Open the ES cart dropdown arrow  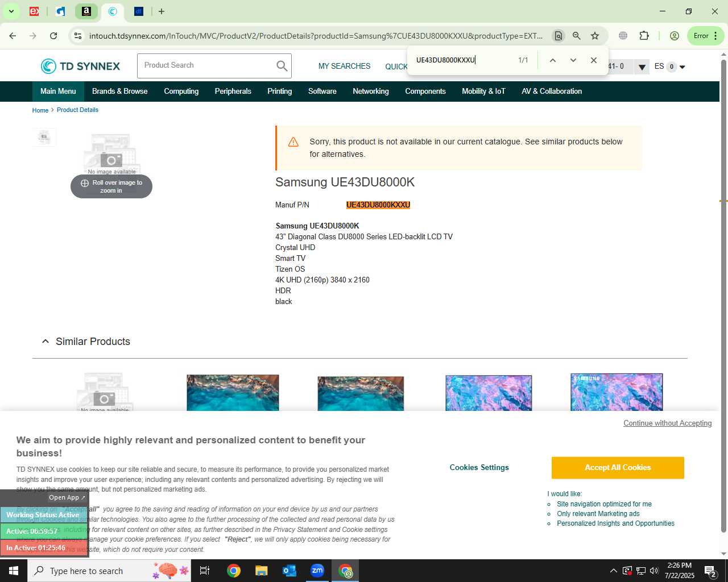coord(682,67)
